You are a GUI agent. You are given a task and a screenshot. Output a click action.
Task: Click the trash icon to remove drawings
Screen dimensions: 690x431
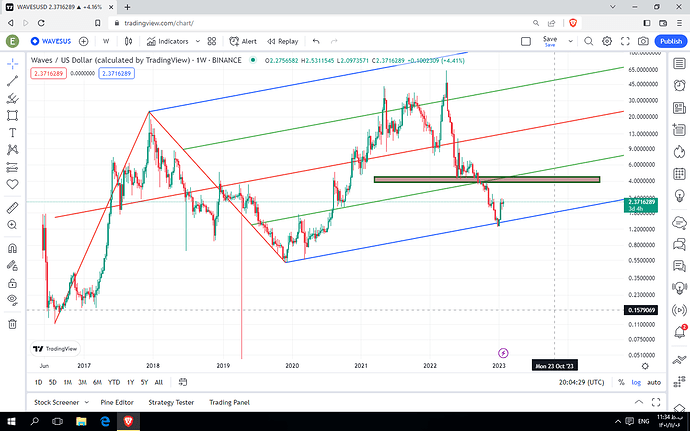point(12,323)
